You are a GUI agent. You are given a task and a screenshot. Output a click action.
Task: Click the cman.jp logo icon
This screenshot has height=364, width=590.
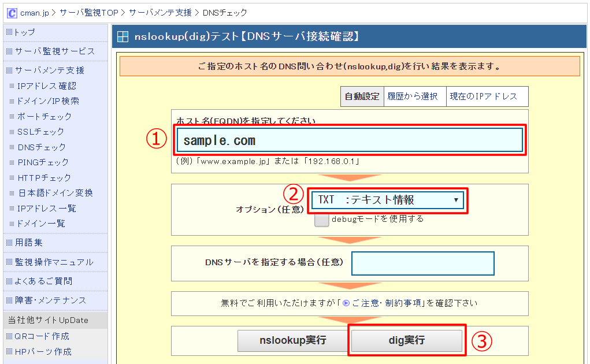point(12,13)
